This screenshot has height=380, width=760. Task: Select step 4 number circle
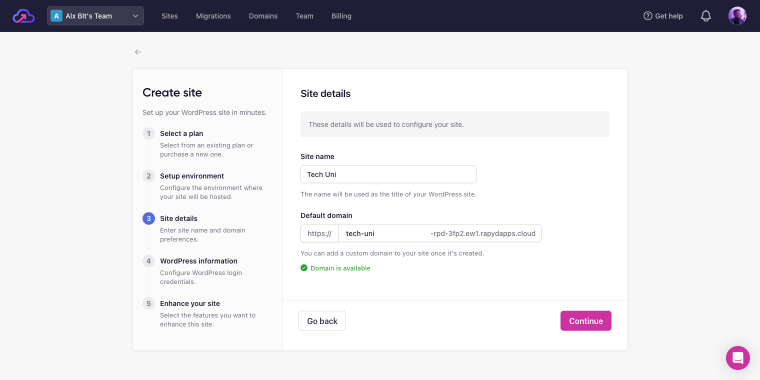point(148,261)
